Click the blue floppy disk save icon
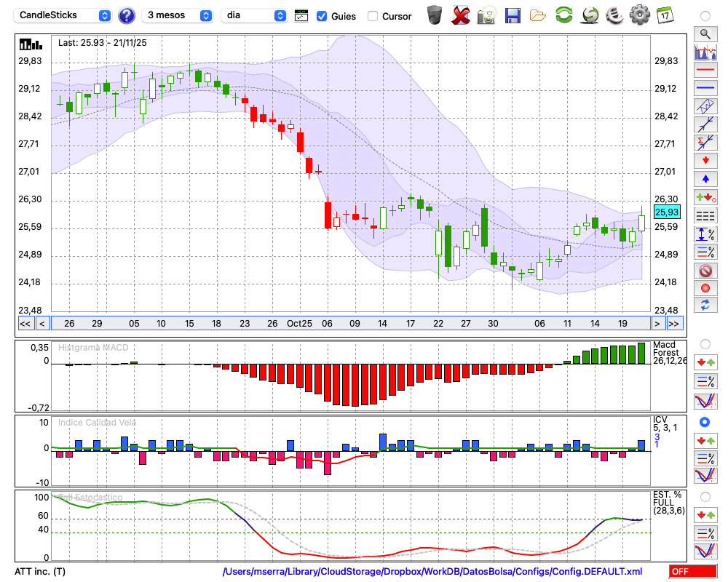This screenshot has width=728, height=582. pyautogui.click(x=513, y=15)
